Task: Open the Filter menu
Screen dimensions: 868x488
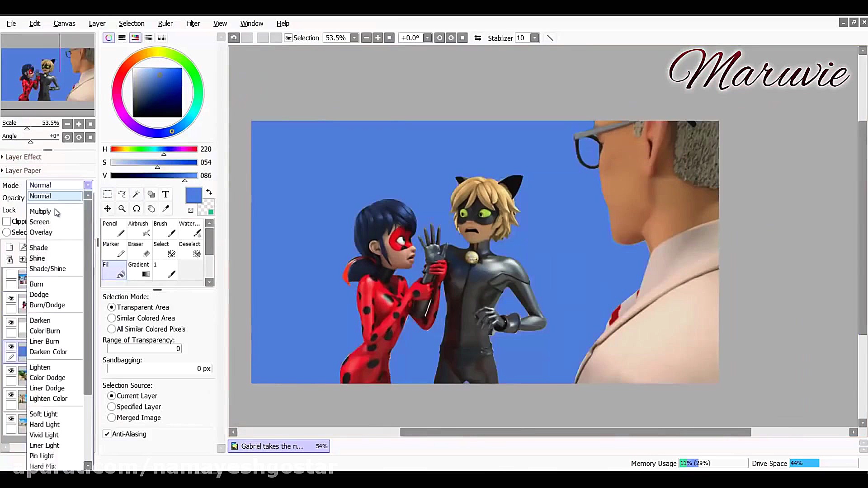Action: [x=193, y=23]
